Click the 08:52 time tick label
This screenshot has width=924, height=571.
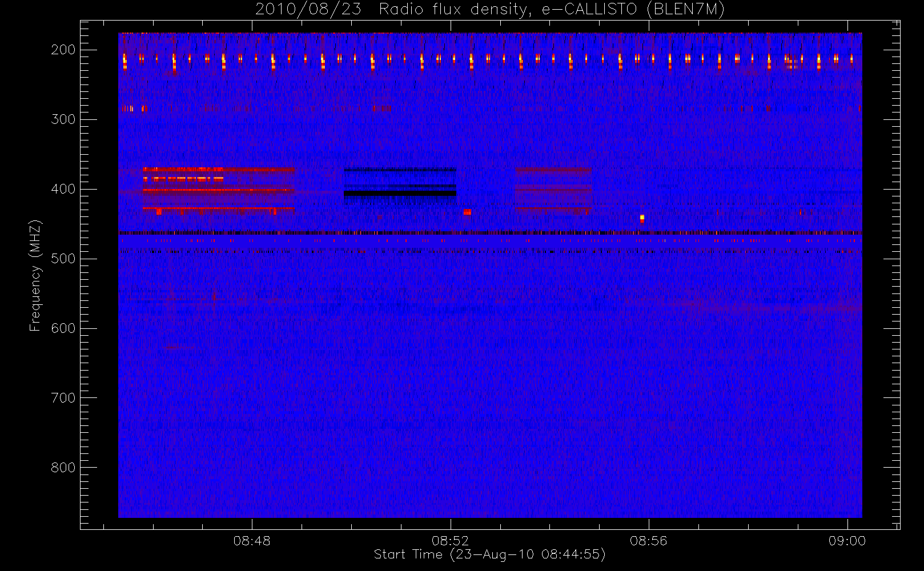click(x=450, y=541)
